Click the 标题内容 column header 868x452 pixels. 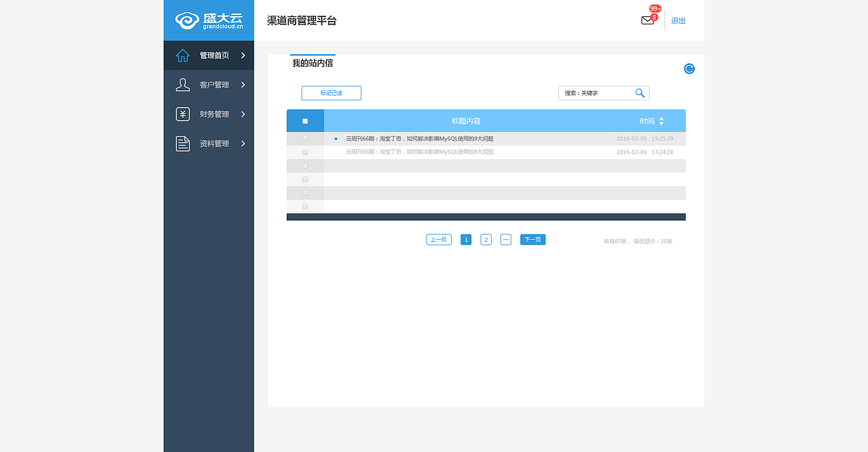click(467, 121)
